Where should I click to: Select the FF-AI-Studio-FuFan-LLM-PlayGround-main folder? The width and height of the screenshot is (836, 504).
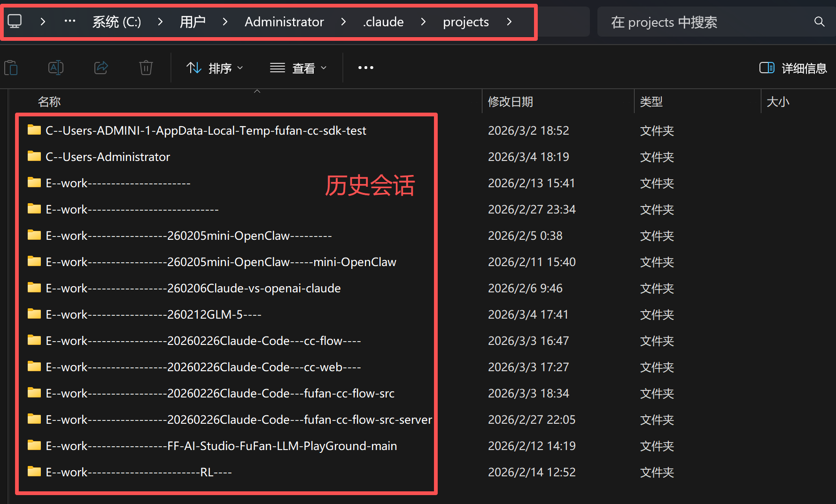click(x=221, y=446)
